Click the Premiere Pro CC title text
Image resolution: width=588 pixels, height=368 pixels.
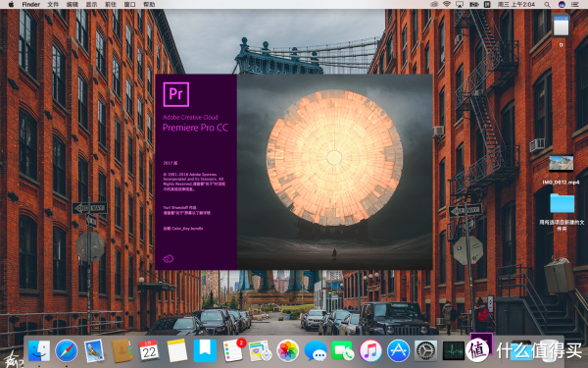pos(195,128)
